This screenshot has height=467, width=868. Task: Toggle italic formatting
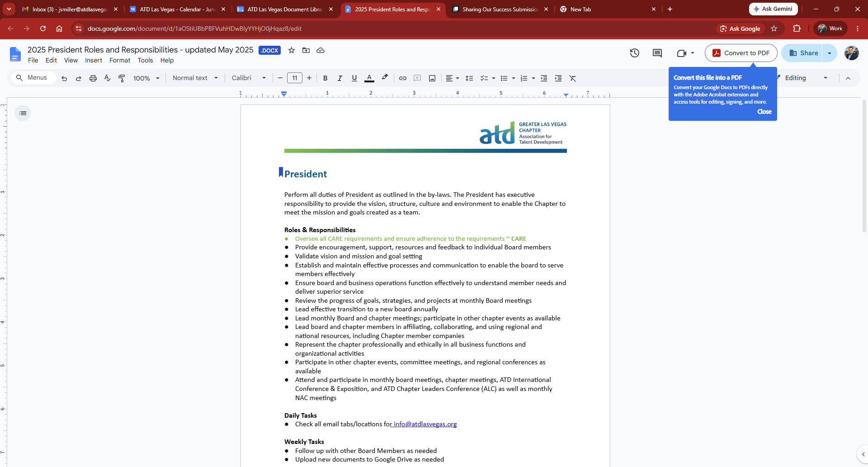[x=340, y=78]
